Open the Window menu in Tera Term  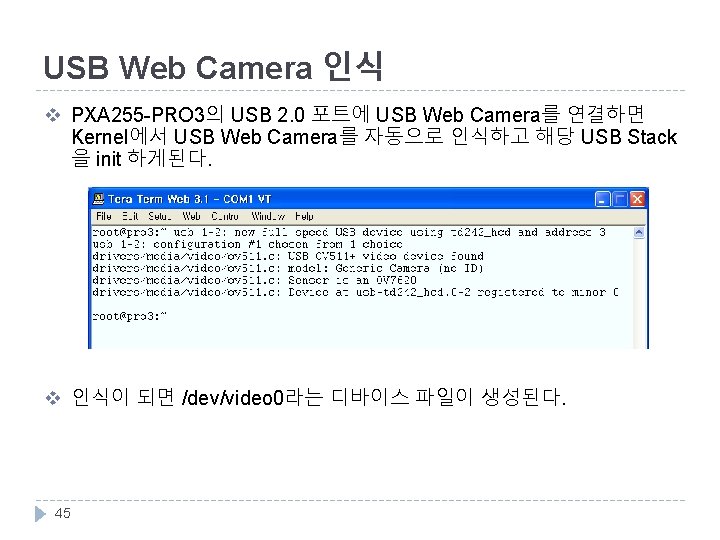[268, 216]
